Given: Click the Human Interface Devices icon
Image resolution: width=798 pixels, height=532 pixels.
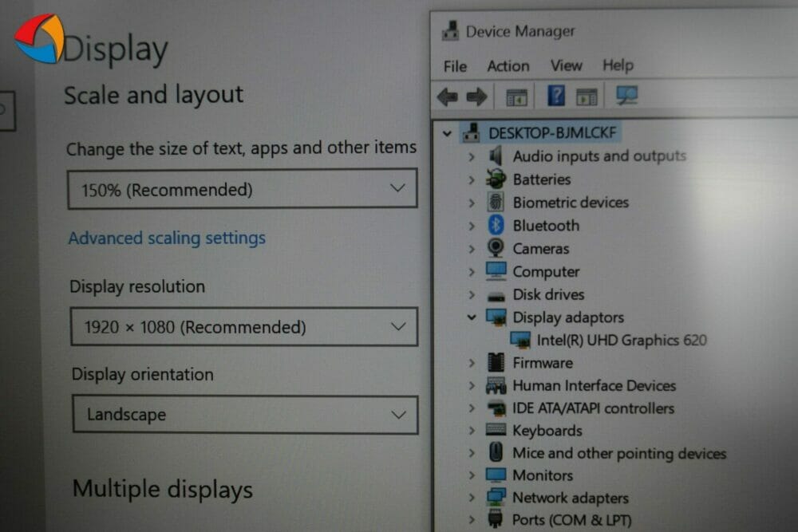Looking at the screenshot, I should click(496, 385).
